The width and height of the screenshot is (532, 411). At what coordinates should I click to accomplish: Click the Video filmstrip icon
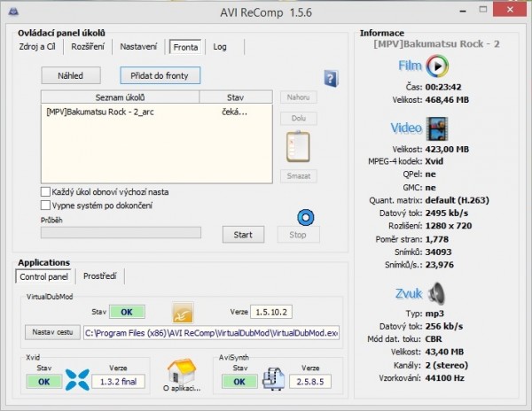click(437, 128)
